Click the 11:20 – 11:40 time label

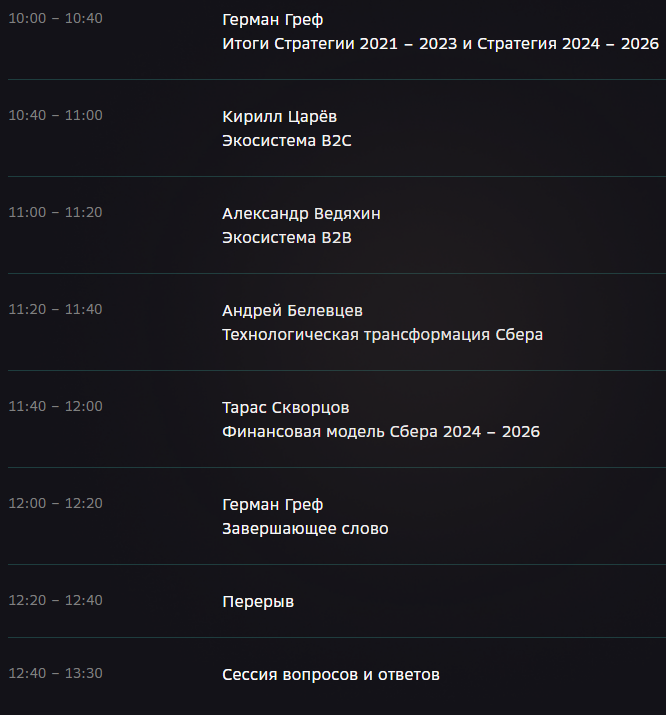pyautogui.click(x=56, y=310)
